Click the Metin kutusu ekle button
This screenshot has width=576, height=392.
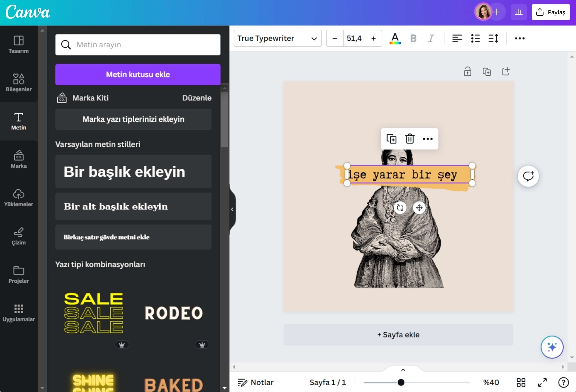tap(138, 74)
